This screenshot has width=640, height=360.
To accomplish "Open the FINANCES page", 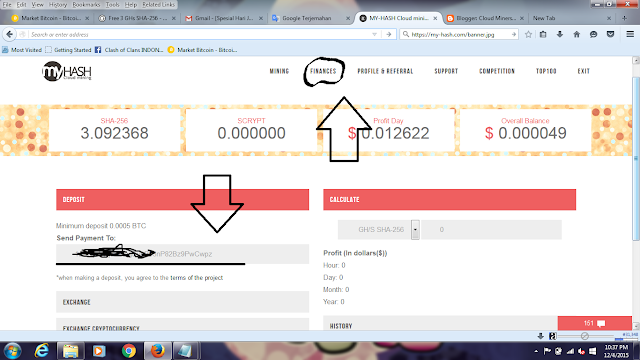I will (323, 71).
